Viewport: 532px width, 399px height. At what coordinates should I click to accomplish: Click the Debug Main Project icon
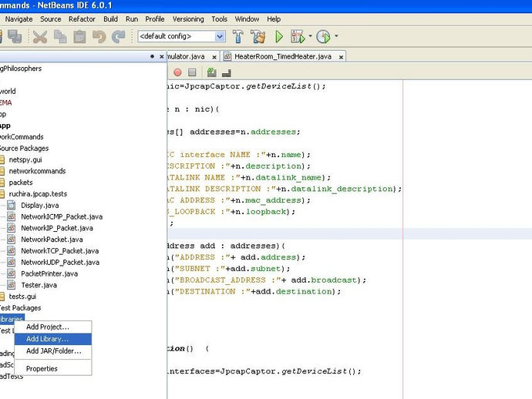(x=298, y=36)
